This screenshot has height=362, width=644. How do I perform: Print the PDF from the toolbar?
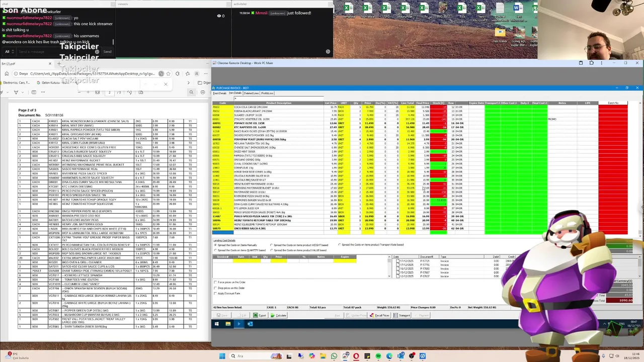(203, 92)
